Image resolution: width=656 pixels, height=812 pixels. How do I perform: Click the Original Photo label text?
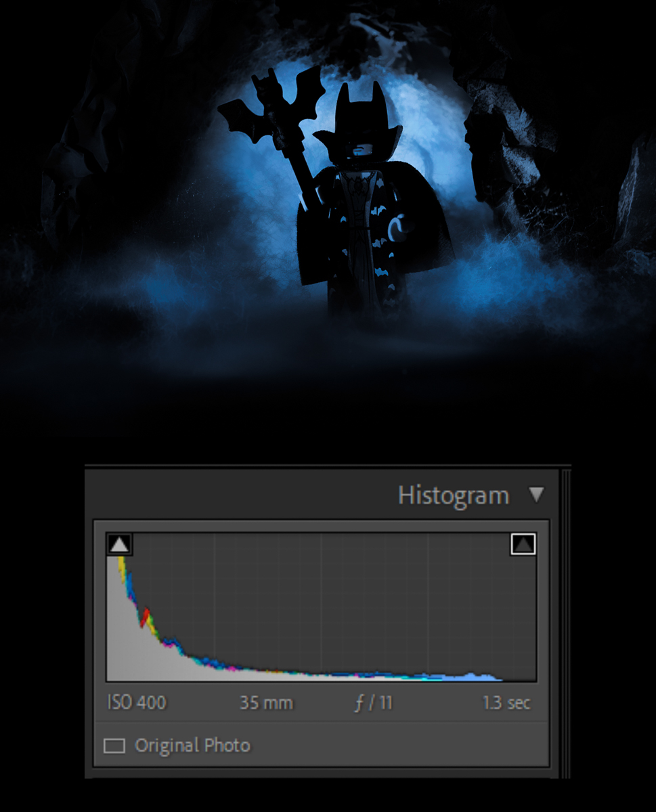point(192,746)
